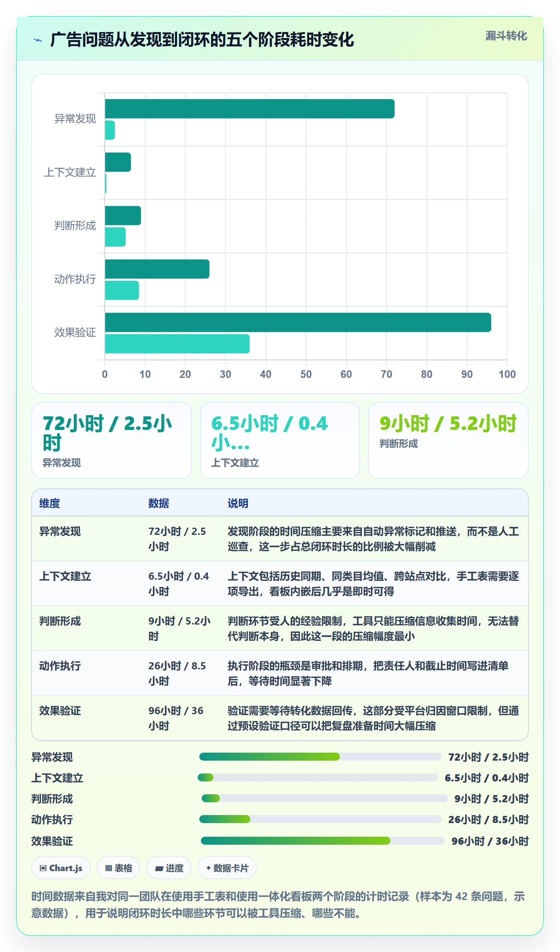Viewport: 560px width, 952px height.
Task: Open the 72小时 / 2.5小时 data card
Action: pyautogui.click(x=112, y=440)
